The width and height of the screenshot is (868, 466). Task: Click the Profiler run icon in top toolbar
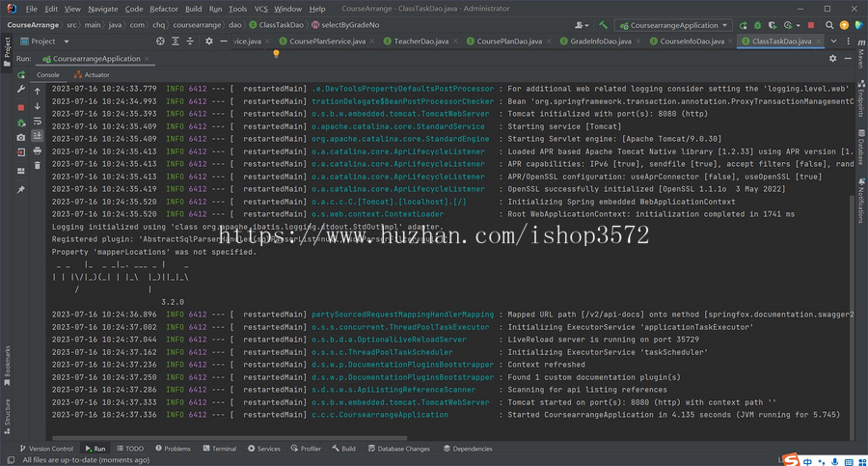[788, 25]
